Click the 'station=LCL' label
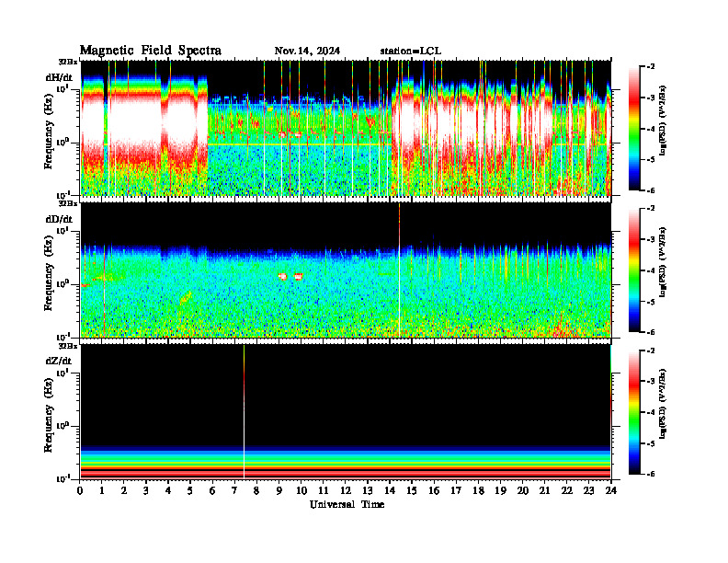 411,51
